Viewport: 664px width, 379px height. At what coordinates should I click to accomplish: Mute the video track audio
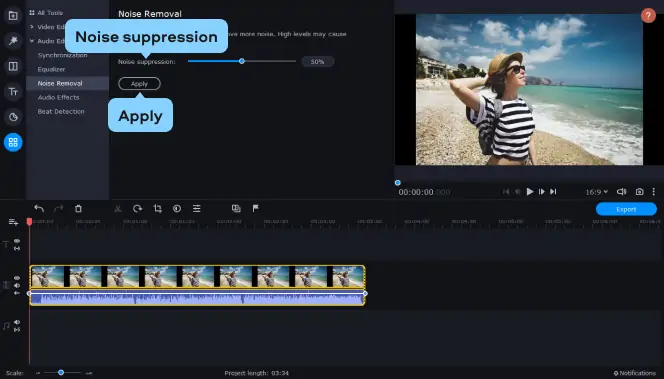17,285
